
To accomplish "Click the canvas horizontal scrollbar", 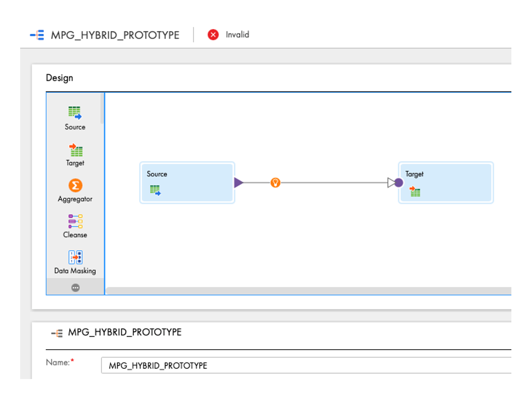I will [308, 291].
